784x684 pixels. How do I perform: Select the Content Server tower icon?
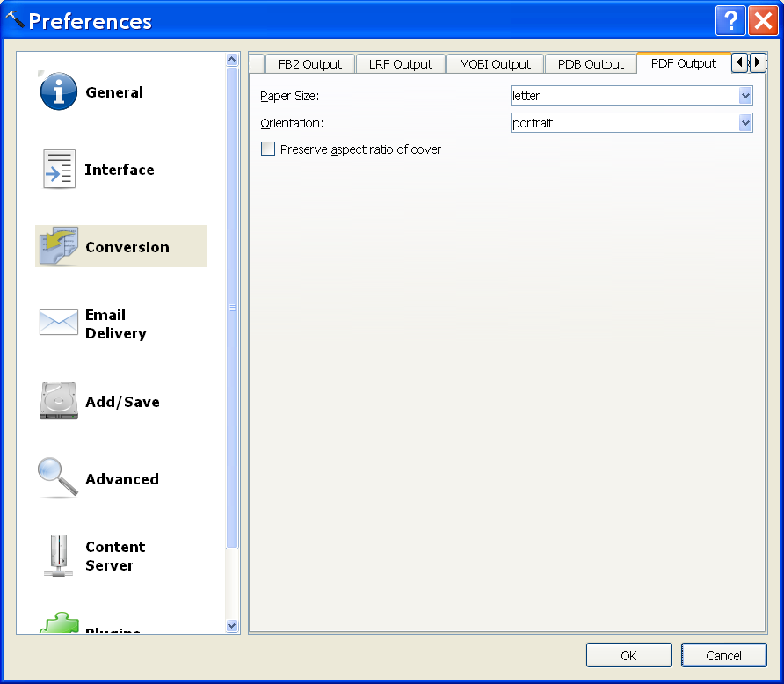[x=59, y=556]
